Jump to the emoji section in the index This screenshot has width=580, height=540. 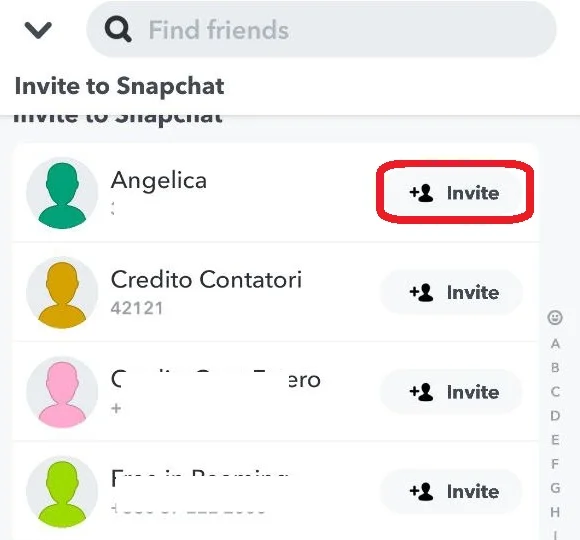pyautogui.click(x=555, y=318)
